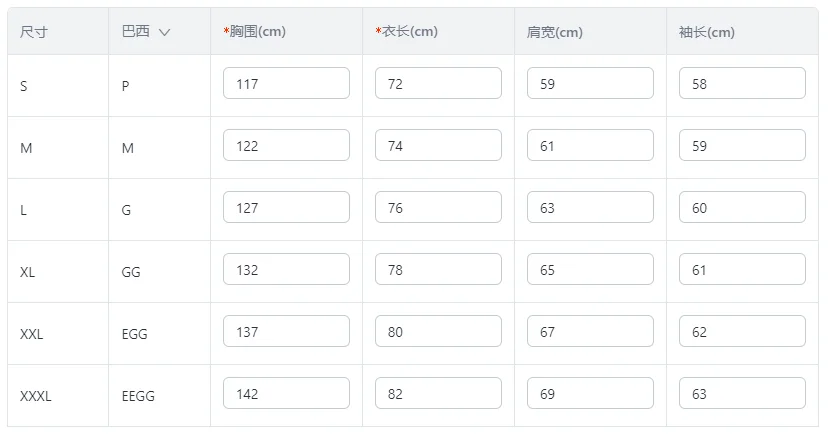This screenshot has width=832, height=434.
Task: Click the 胸围(cm) column header
Action: point(257,32)
